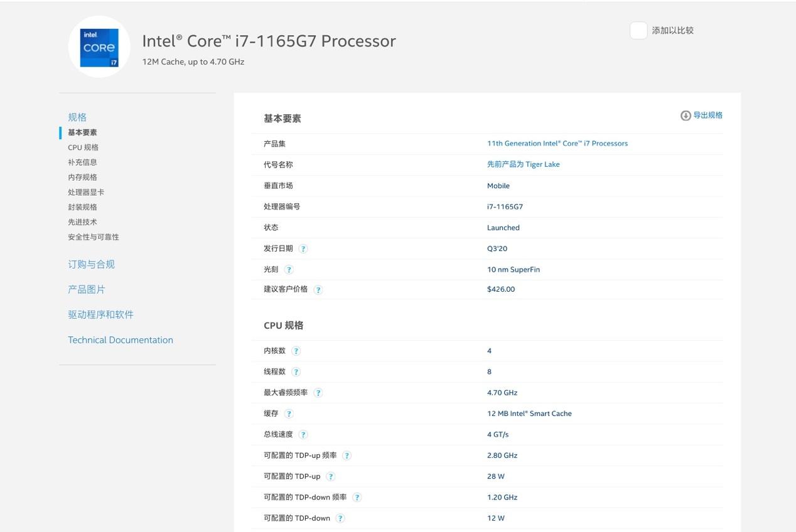Image resolution: width=796 pixels, height=532 pixels.
Task: Open 订购与合规 section
Action: (92, 265)
